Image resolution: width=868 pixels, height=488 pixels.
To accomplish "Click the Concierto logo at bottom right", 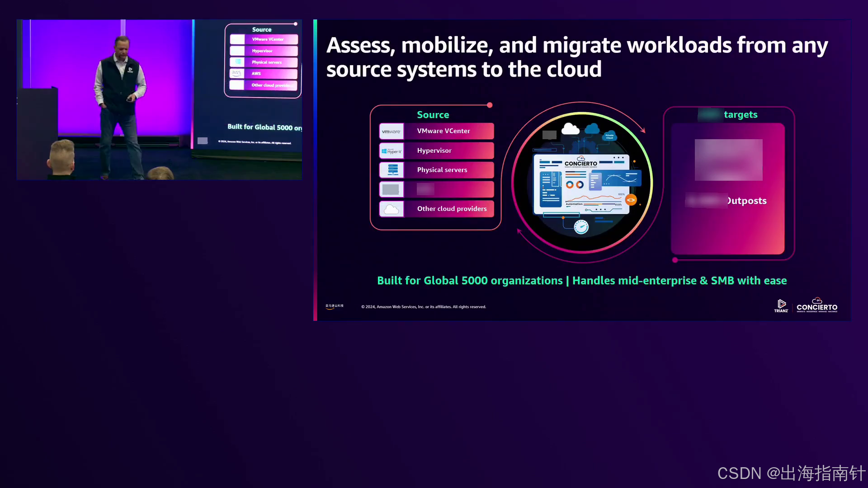I will tap(816, 305).
